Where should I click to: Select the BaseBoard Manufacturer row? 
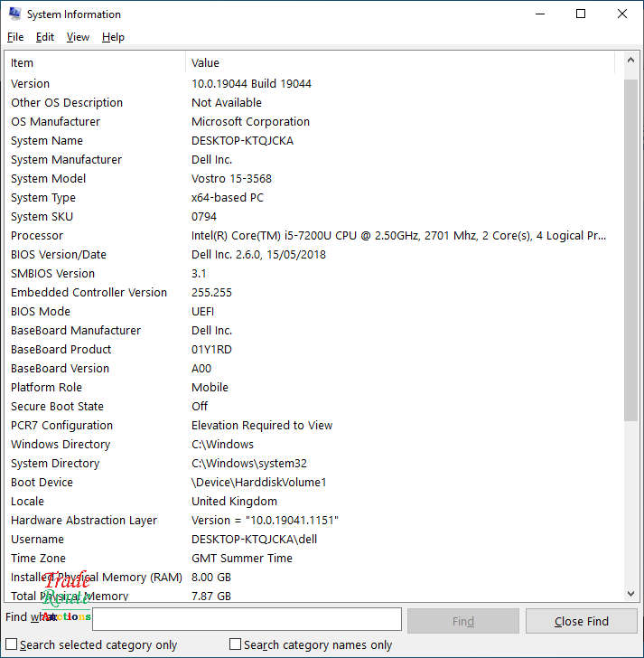(311, 330)
